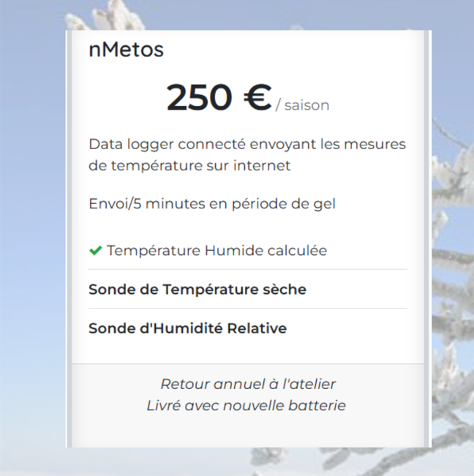This screenshot has height=476, width=474.
Task: Click 'Retour annuel à l'atelier' footer text
Action: pos(248,384)
